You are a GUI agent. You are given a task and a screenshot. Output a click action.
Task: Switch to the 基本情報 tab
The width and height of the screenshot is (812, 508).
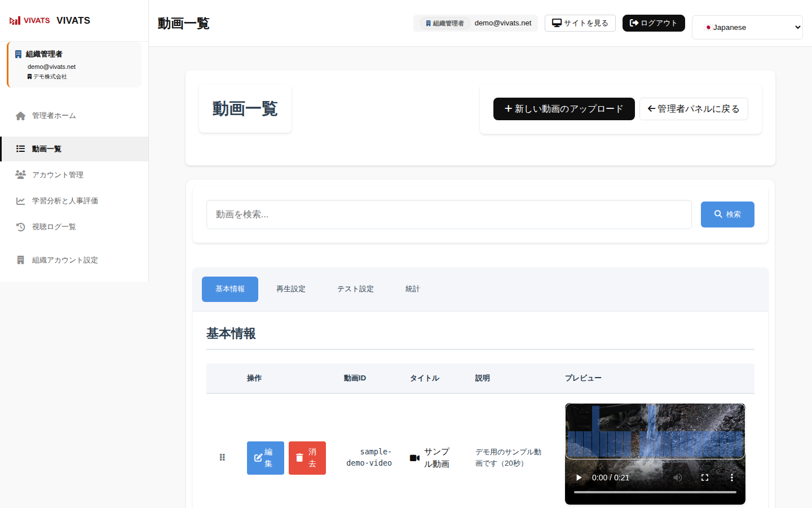pos(230,289)
